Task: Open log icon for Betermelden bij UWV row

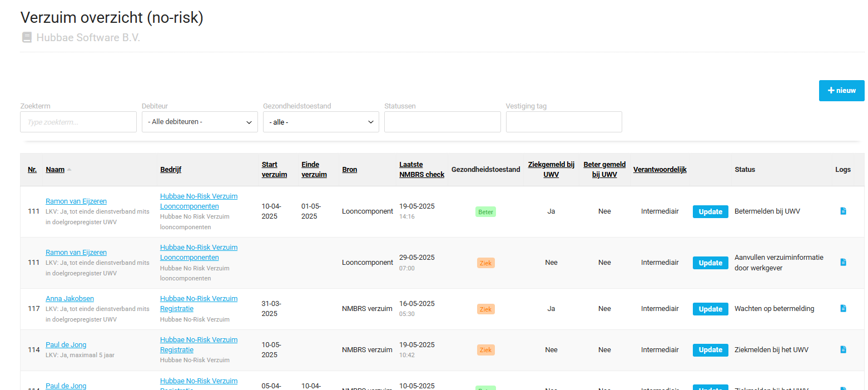Action: pyautogui.click(x=843, y=211)
